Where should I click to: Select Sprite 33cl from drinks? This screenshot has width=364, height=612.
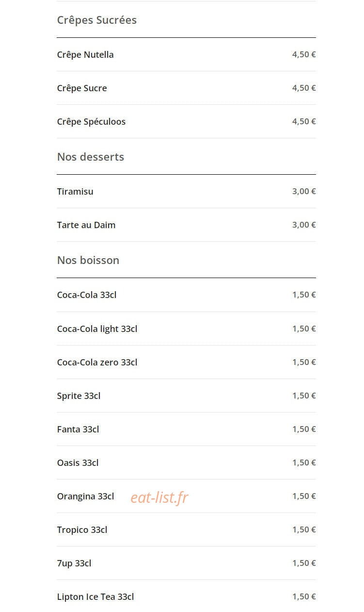tap(186, 396)
